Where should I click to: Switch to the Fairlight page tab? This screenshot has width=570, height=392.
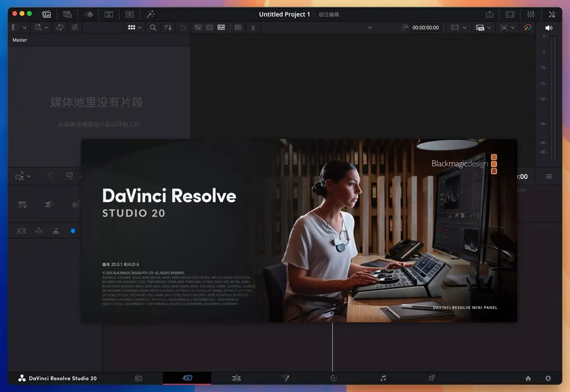pos(383,378)
